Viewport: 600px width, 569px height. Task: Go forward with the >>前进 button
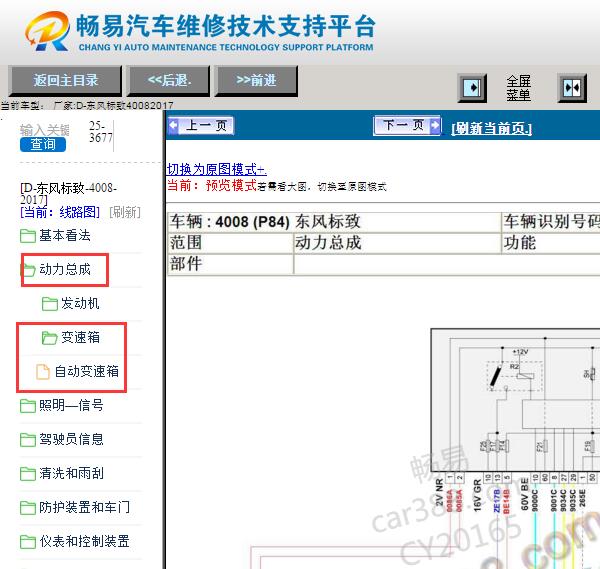(256, 80)
